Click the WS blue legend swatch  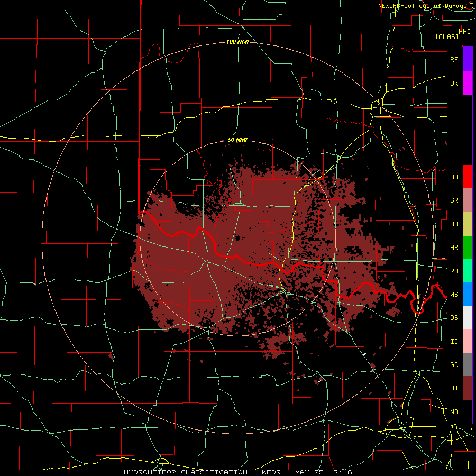(467, 294)
